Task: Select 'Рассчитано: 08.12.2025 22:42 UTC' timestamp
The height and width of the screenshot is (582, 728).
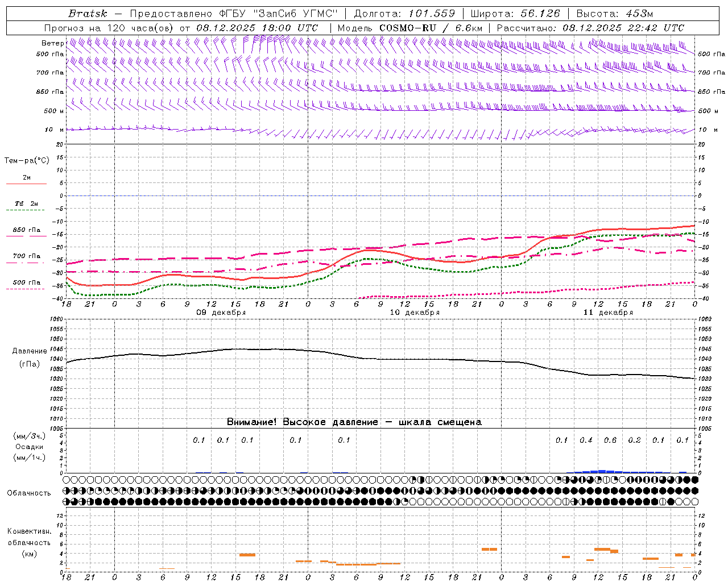Action: (x=590, y=28)
